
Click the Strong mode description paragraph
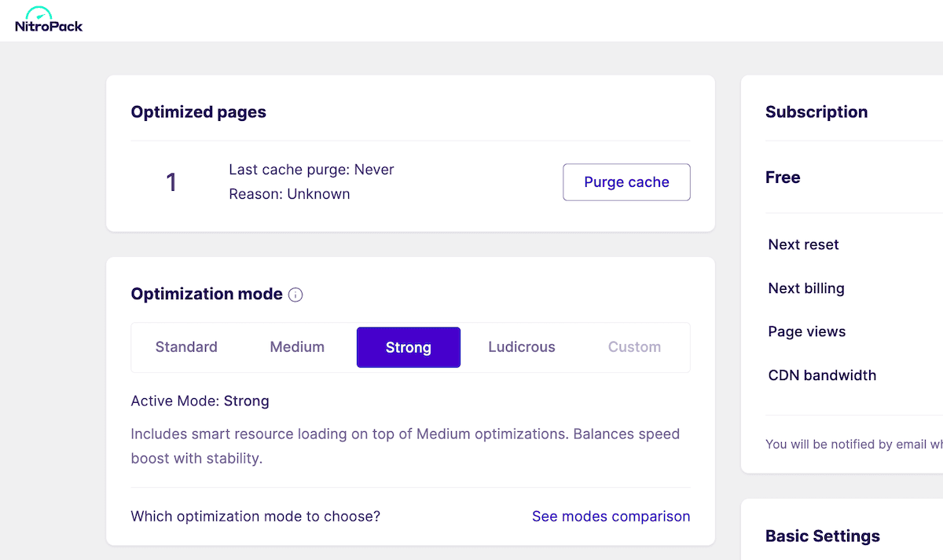pyautogui.click(x=405, y=446)
